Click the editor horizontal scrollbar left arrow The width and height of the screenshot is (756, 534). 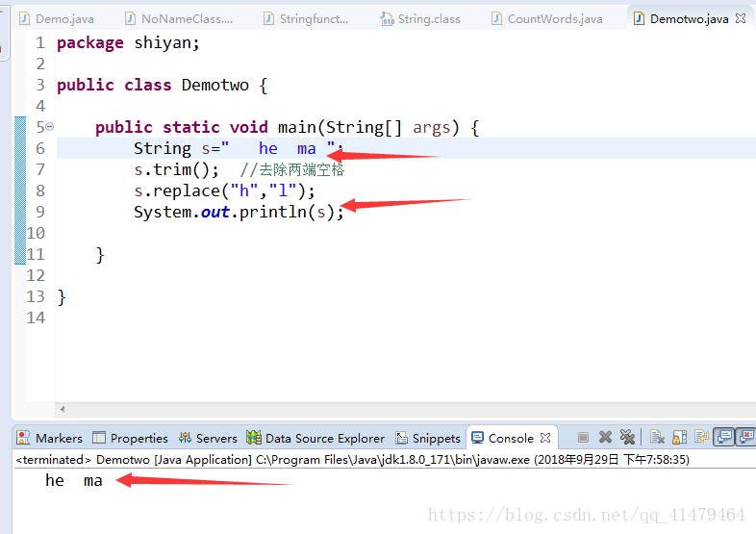click(63, 410)
